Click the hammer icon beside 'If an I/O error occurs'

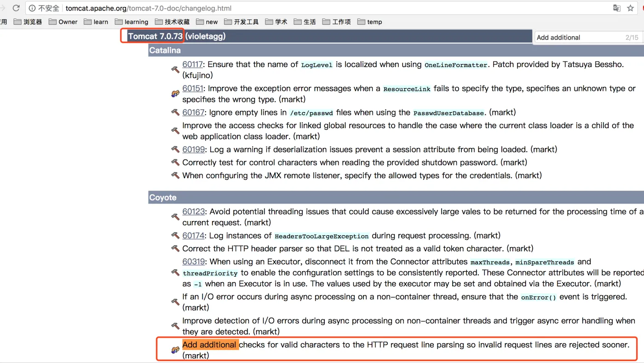[175, 302]
